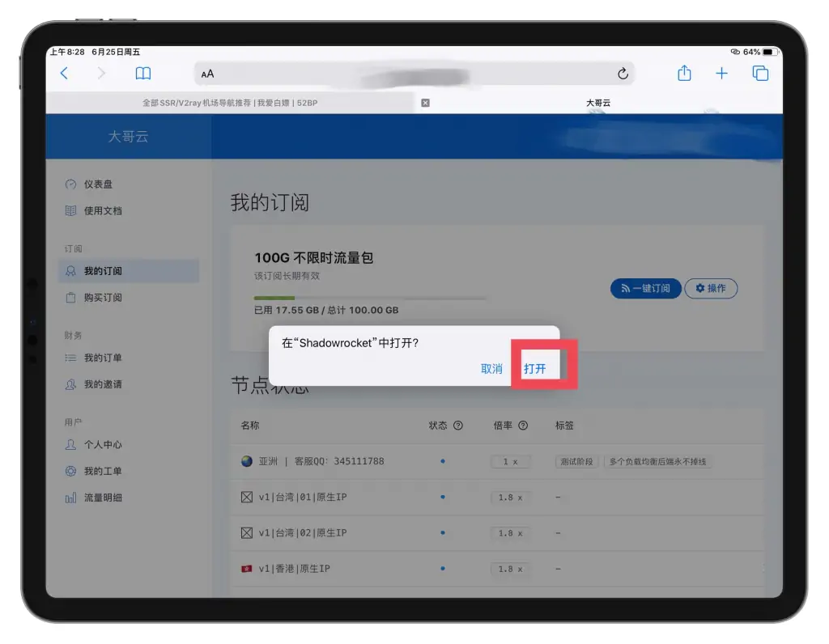This screenshot has width=829, height=644.
Task: Click the 名称 column header
Action: point(250,426)
